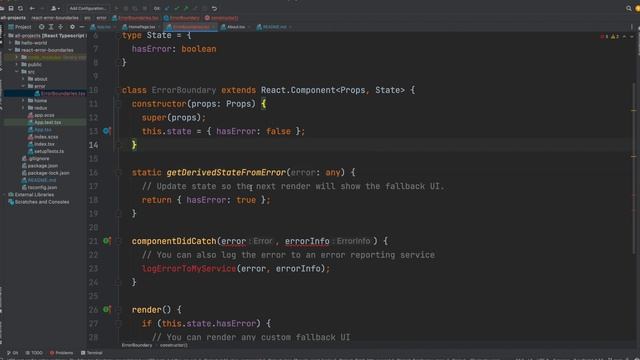Select setupTests.ts in the project tree
Viewport: 640px width, 360px height.
(x=46, y=151)
